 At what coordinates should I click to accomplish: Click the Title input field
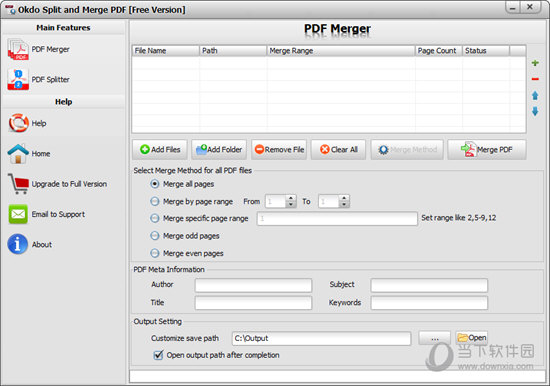click(253, 303)
